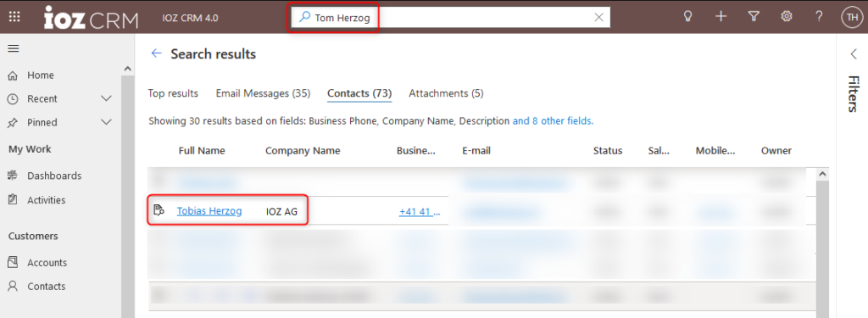This screenshot has height=318, width=868.
Task: Toggle the hamburger navigation menu
Action: (14, 48)
